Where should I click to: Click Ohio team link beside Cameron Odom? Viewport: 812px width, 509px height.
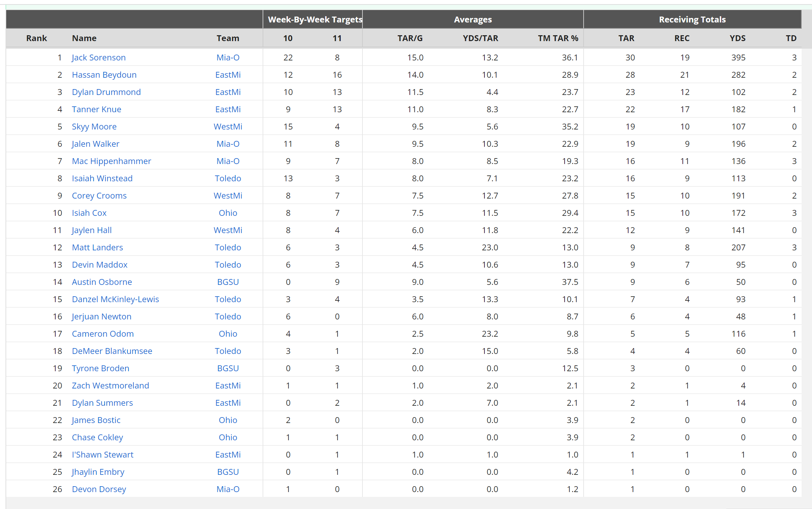(228, 334)
